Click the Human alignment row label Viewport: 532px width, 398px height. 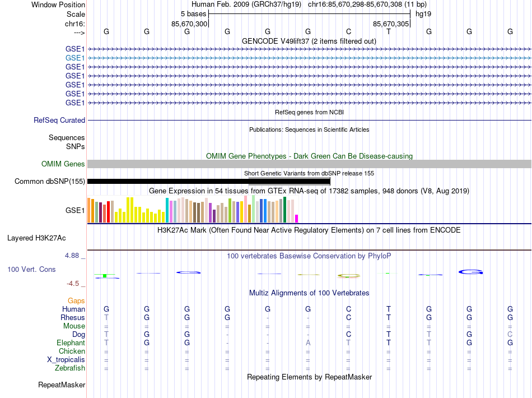click(x=73, y=309)
